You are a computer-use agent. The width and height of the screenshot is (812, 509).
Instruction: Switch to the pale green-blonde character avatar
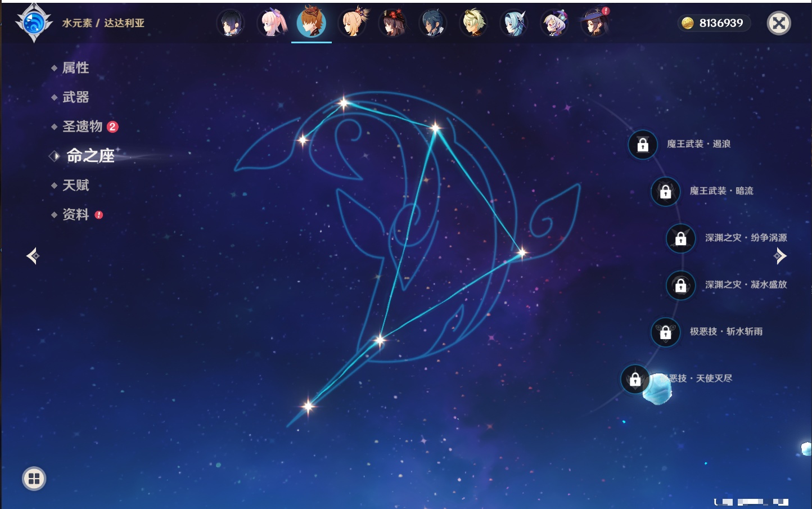473,24
